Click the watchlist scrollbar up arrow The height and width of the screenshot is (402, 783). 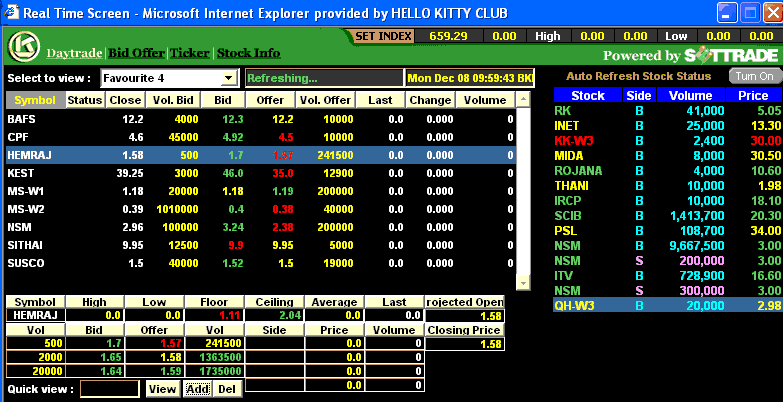(523, 99)
